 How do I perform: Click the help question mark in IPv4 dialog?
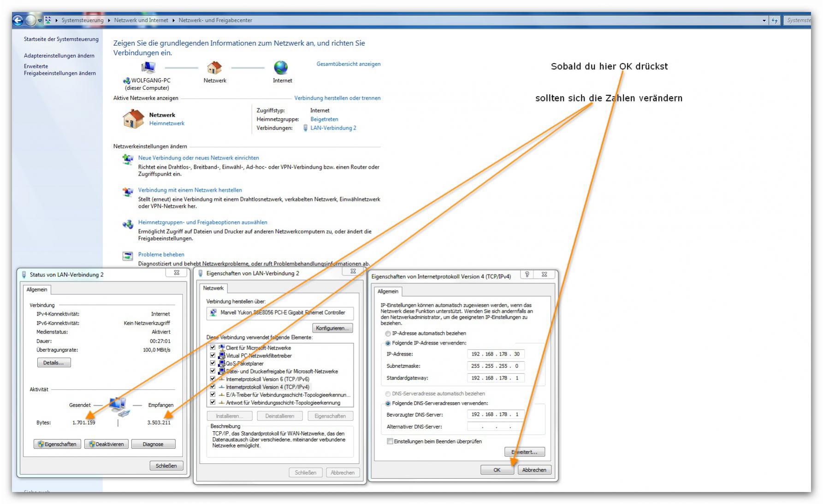click(527, 274)
